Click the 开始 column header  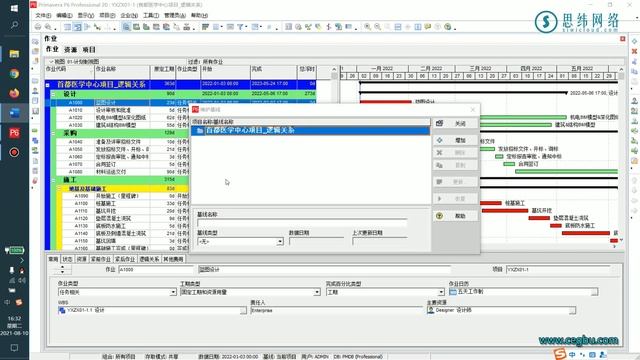[x=225, y=72]
